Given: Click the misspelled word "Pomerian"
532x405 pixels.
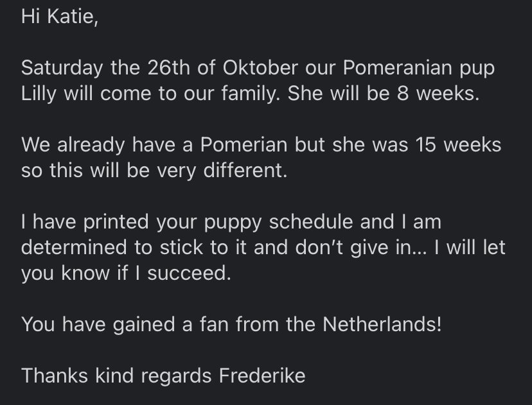Looking at the screenshot, I should [244, 144].
